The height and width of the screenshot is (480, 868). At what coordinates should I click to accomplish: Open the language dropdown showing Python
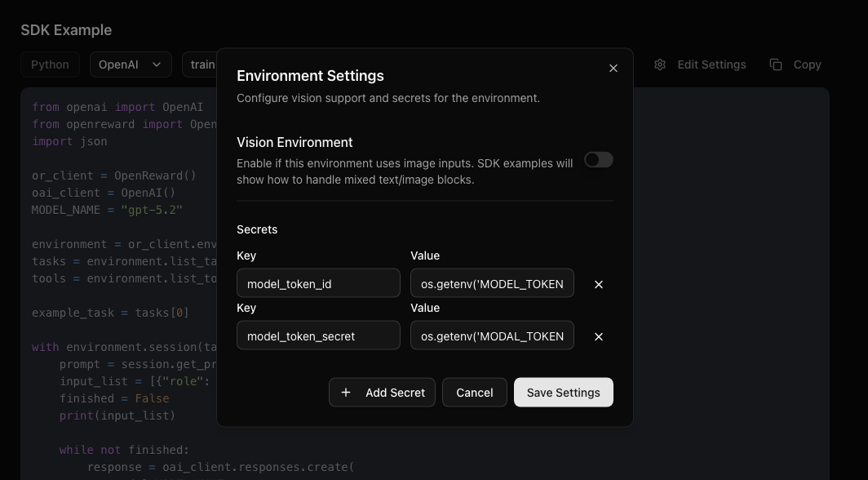pyautogui.click(x=50, y=64)
